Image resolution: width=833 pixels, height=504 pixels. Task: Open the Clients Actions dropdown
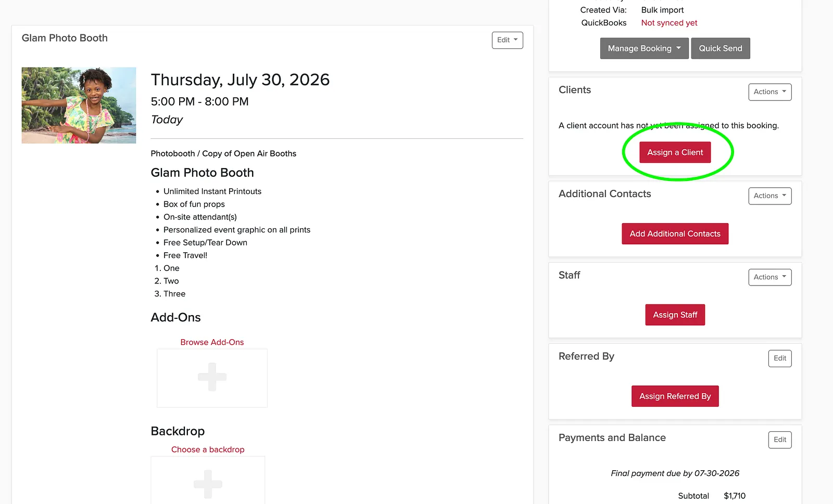tap(769, 92)
